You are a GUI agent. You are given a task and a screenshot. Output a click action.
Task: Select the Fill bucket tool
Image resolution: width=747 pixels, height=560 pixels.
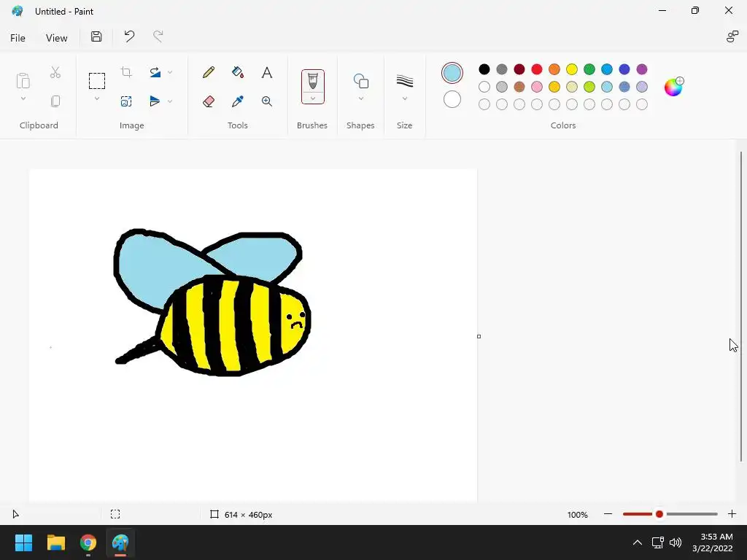tap(237, 72)
